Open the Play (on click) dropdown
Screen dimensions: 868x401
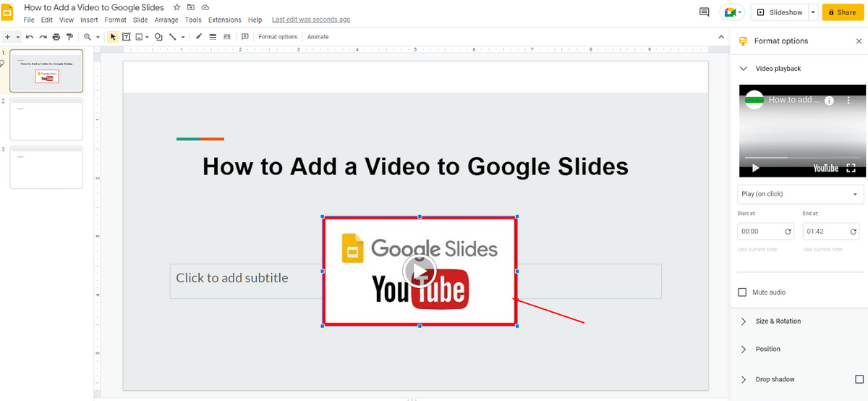click(x=801, y=194)
